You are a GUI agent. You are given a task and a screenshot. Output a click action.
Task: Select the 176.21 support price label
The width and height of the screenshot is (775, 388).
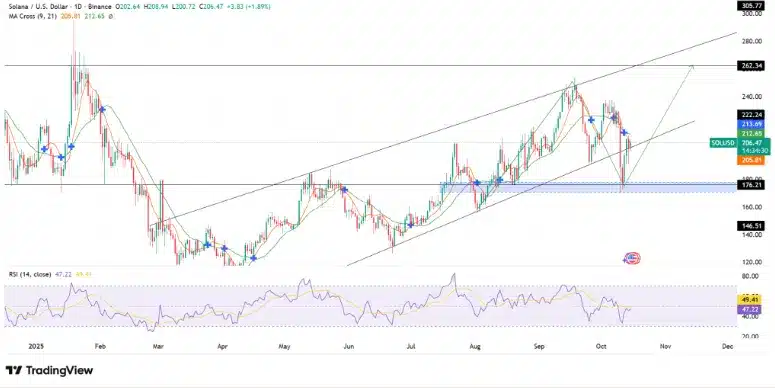(750, 185)
